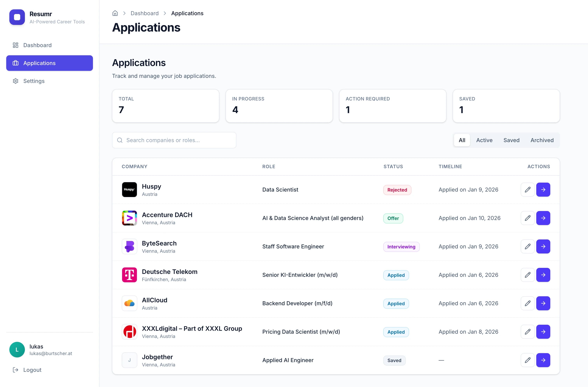Click the Resumr app logo
The width and height of the screenshot is (588, 387).
pyautogui.click(x=17, y=17)
